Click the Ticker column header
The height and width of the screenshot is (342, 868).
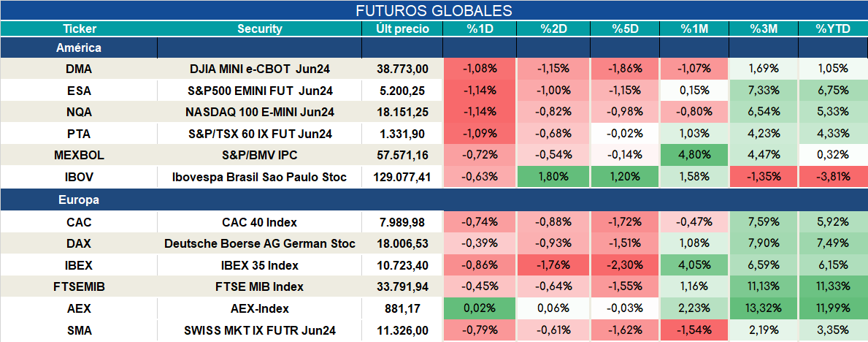(79, 29)
